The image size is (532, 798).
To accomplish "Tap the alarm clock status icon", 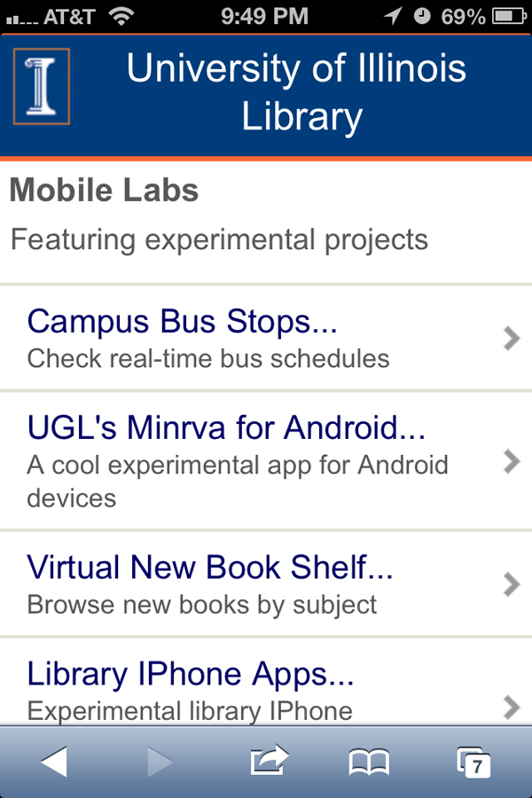I will click(422, 16).
